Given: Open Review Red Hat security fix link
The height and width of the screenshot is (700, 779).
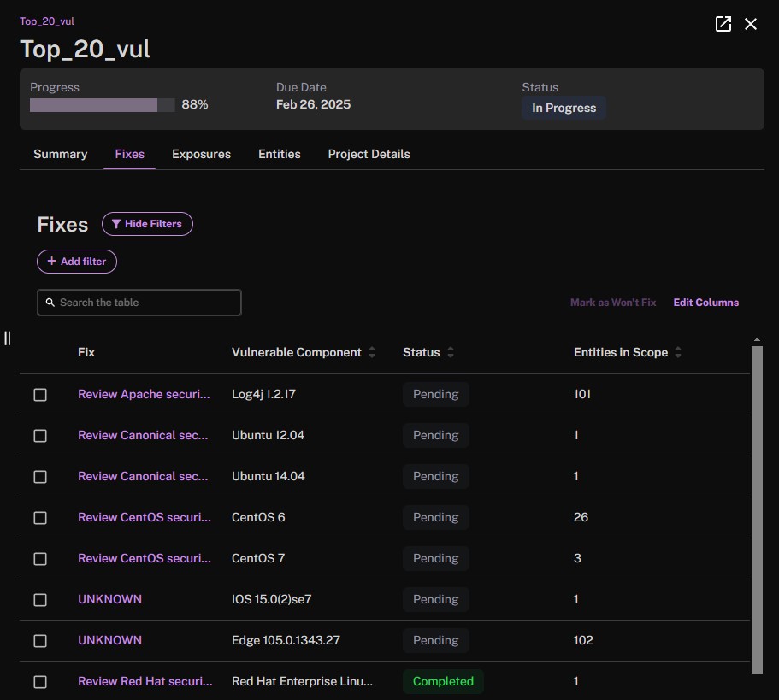Looking at the screenshot, I should click(x=145, y=681).
